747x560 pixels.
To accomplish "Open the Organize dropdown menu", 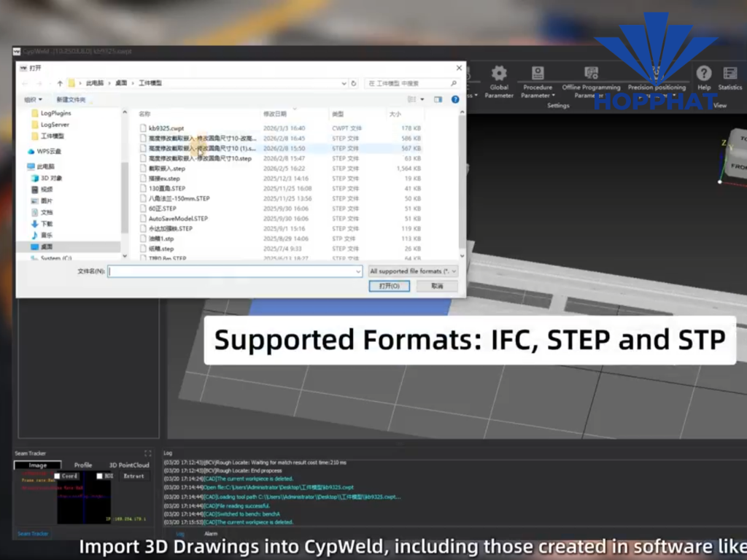I will (x=33, y=99).
